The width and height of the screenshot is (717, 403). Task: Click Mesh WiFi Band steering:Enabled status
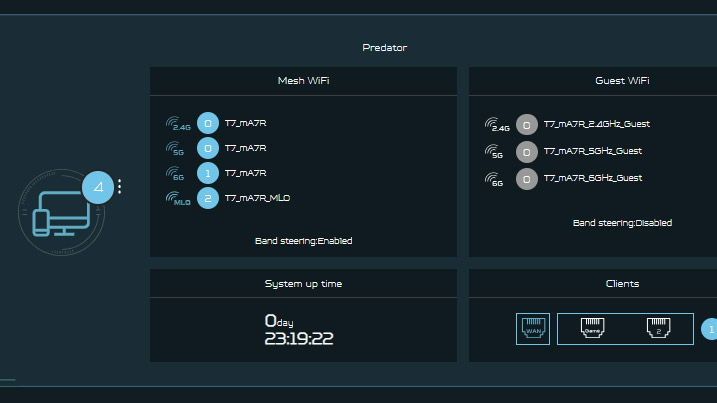[303, 241]
